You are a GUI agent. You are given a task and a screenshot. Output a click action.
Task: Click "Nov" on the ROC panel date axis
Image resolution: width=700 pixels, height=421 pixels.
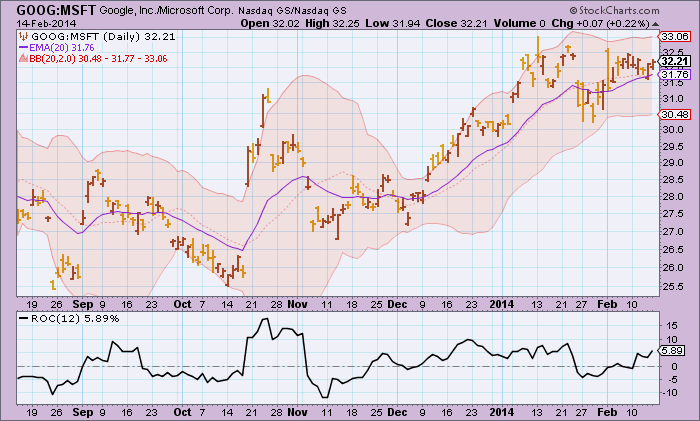(297, 412)
